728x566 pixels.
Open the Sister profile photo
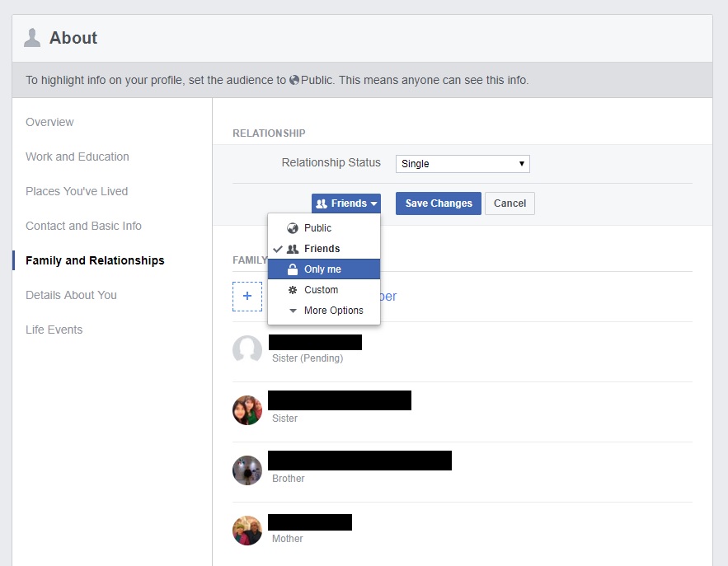click(x=247, y=410)
